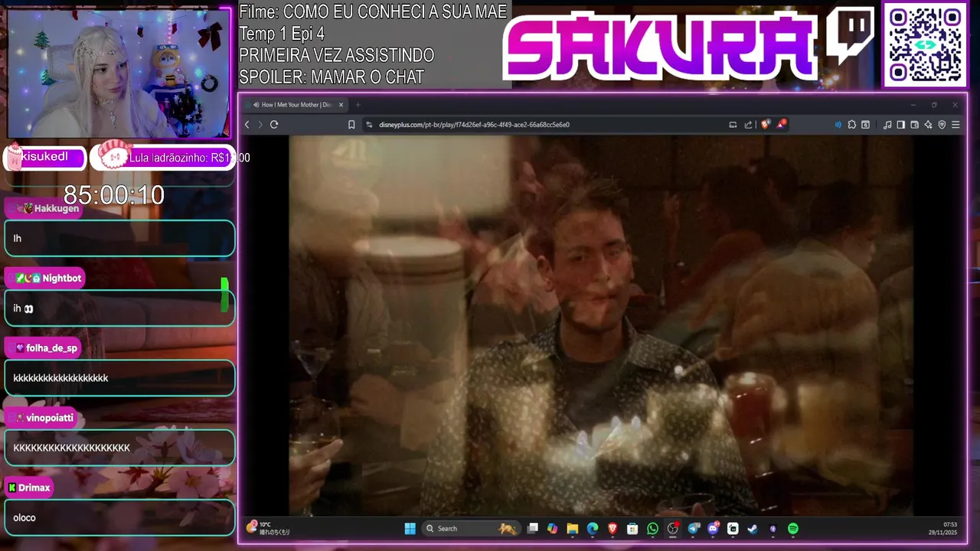Open Microsoft Edge from the taskbar
This screenshot has height=551, width=980.
point(592,528)
